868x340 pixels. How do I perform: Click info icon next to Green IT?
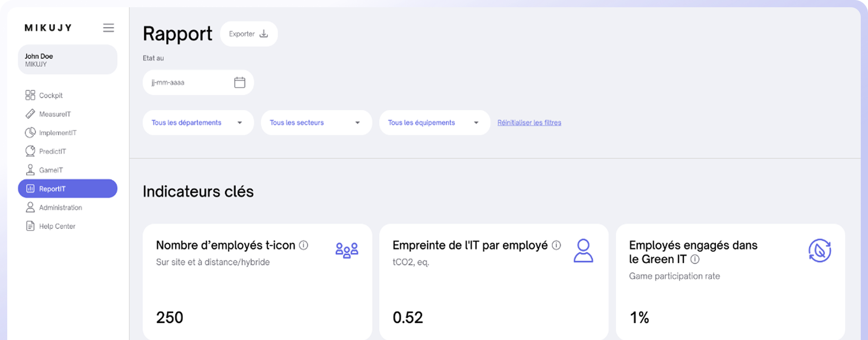695,259
